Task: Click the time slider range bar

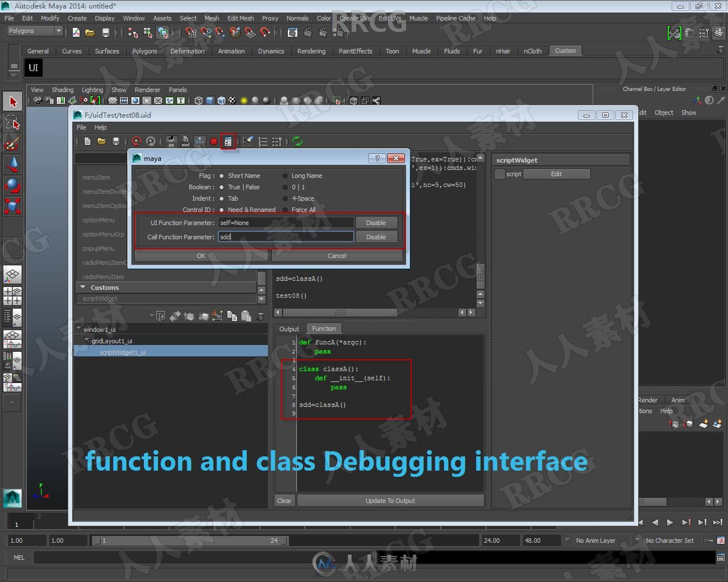Action: point(191,541)
